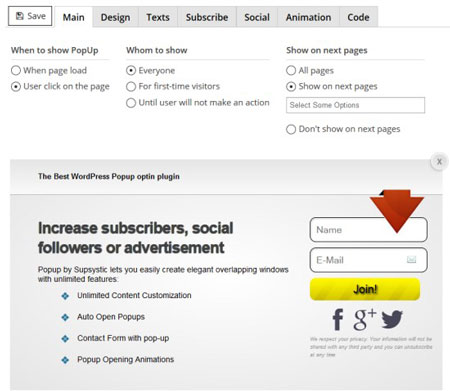The image size is (450, 391).
Task: Click bullet icon beside Auto Open Popups
Action: tap(65, 317)
